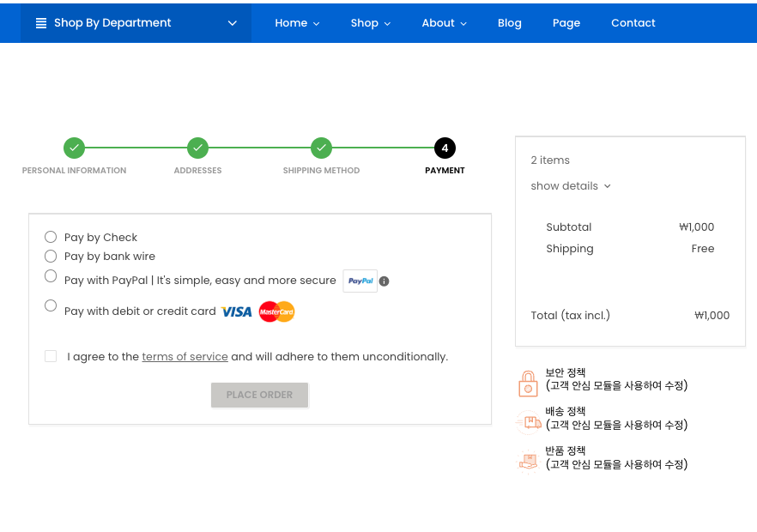Image resolution: width=757 pixels, height=532 pixels.
Task: Click the Payment step number 4 circle
Action: (x=445, y=148)
